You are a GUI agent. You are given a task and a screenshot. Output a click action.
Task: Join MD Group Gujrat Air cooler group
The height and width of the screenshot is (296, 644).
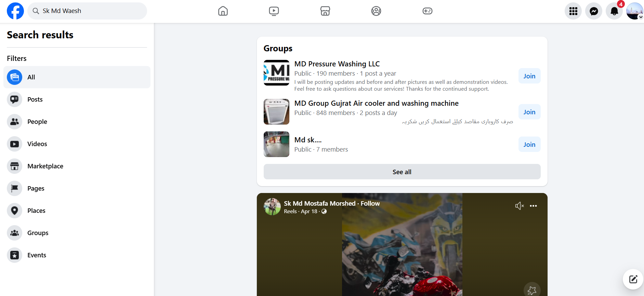(529, 112)
